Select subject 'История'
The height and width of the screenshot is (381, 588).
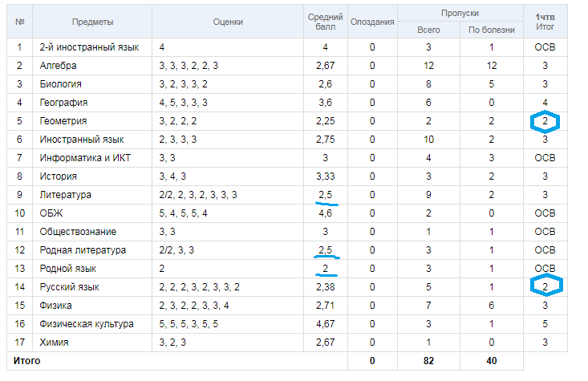click(58, 176)
